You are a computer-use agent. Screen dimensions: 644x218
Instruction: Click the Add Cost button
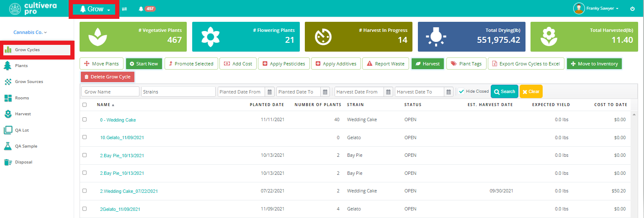(238, 64)
